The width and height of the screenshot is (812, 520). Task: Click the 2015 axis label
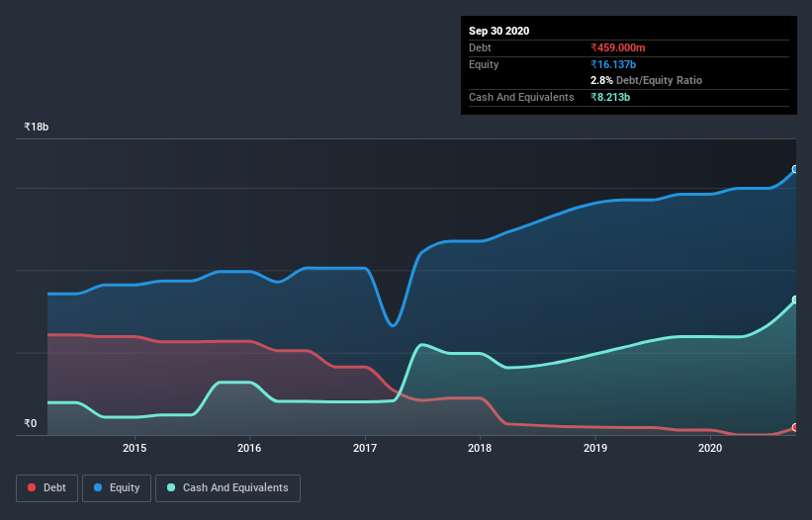coord(135,448)
